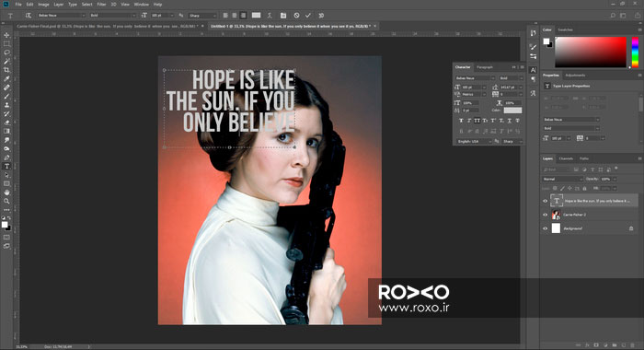
Task: Open anti-aliasing Sharp dropdown in options bar
Action: 202,16
